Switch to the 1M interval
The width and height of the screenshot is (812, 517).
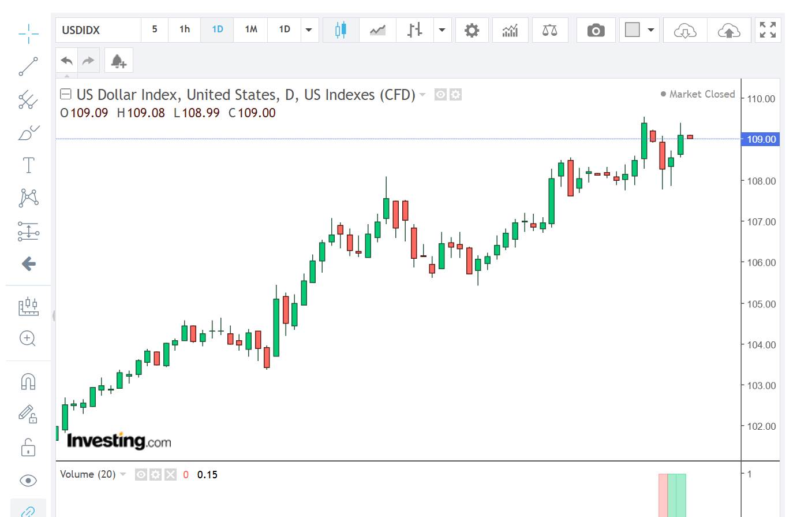[x=251, y=29]
